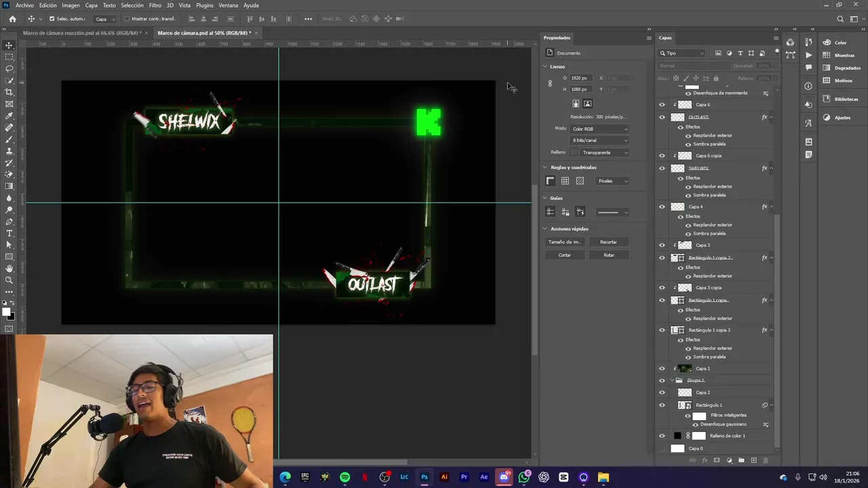
Task: Open the search icon at top right
Action: pyautogui.click(x=840, y=19)
